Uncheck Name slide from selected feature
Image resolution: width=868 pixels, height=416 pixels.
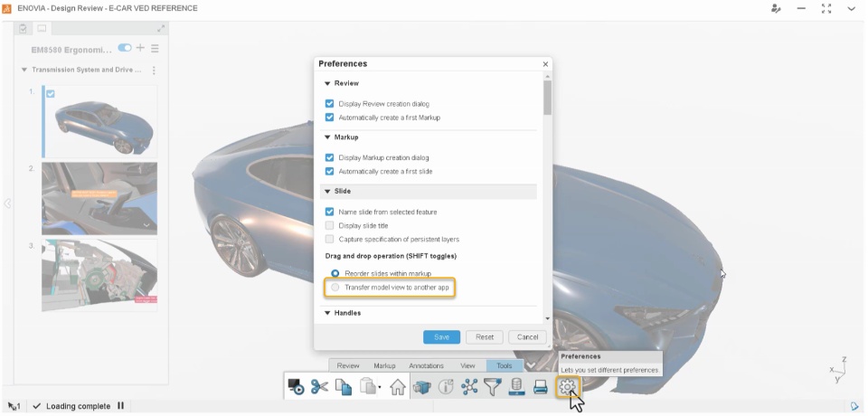[x=330, y=212]
